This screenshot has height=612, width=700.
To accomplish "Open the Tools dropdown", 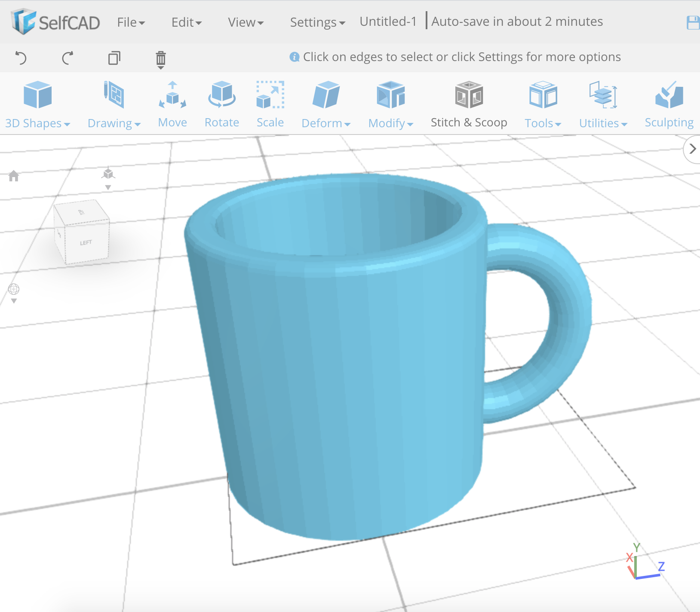I will 543,105.
